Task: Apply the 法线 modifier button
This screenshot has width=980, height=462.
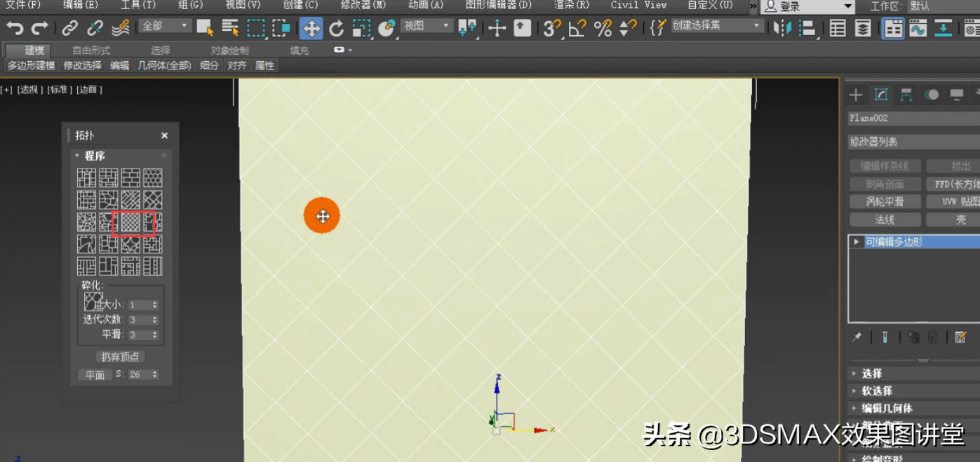Action: 885,220
